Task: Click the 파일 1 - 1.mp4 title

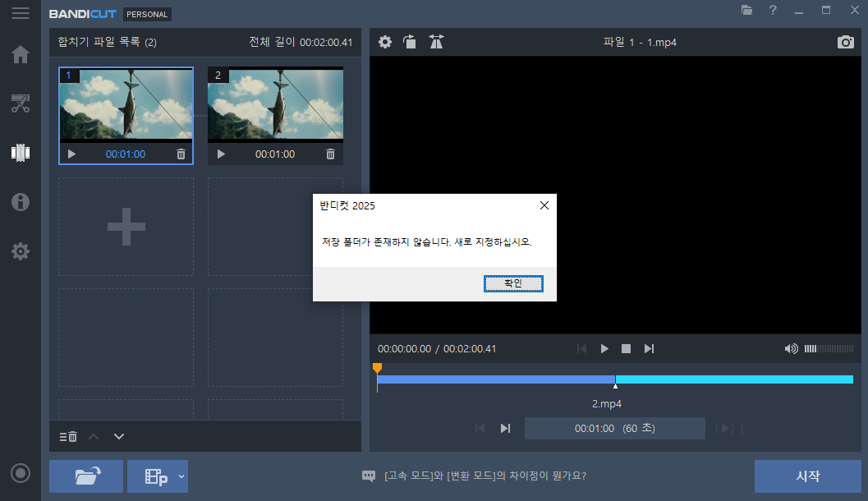Action: [640, 42]
